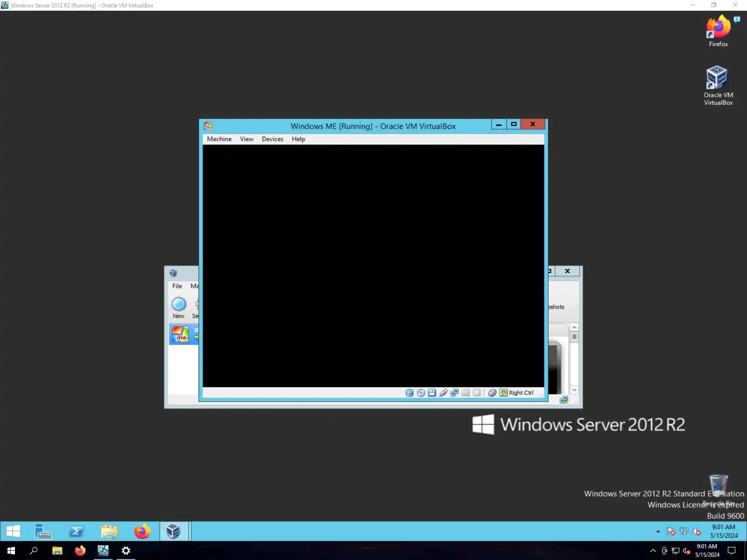Minimize the Windows ME VM window
This screenshot has width=747, height=560.
[499, 124]
